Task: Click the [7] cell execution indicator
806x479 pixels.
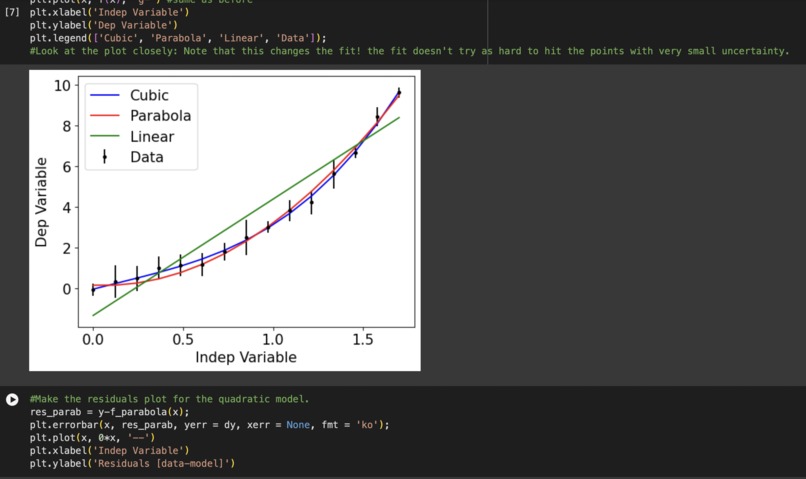Action: pos(12,12)
